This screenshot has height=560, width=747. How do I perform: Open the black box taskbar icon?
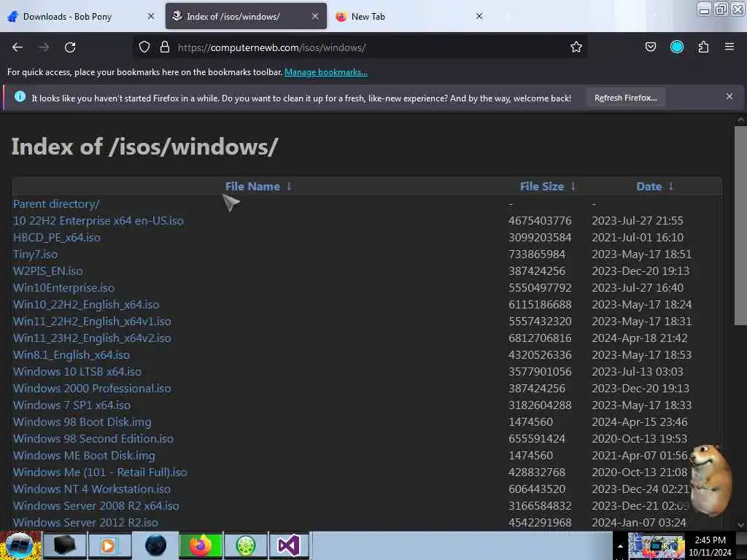(64, 545)
